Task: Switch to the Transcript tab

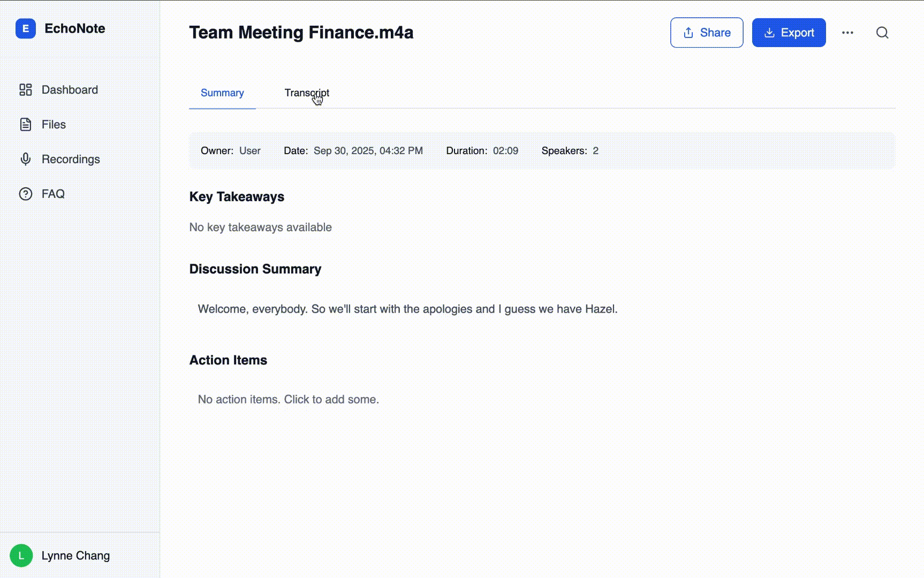Action: coord(307,93)
